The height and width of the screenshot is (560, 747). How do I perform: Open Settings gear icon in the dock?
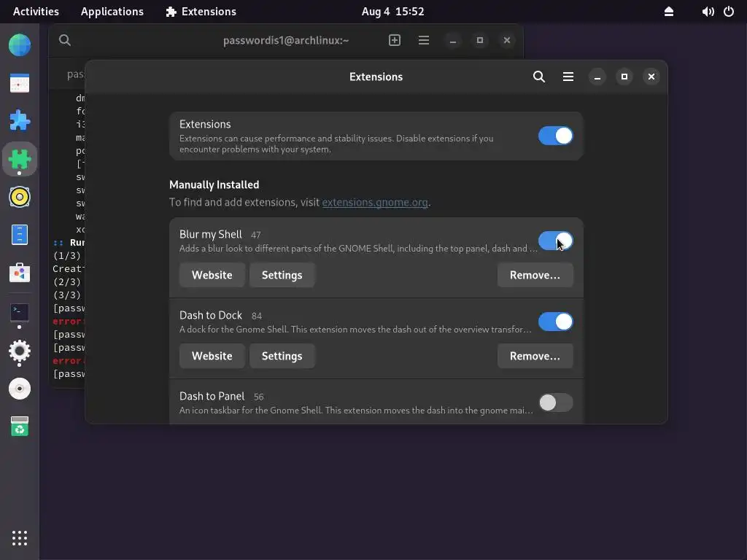tap(20, 351)
